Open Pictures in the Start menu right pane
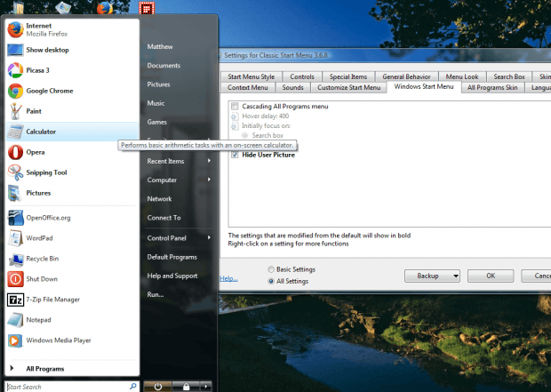Screen dimensions: 551x392 [158, 84]
